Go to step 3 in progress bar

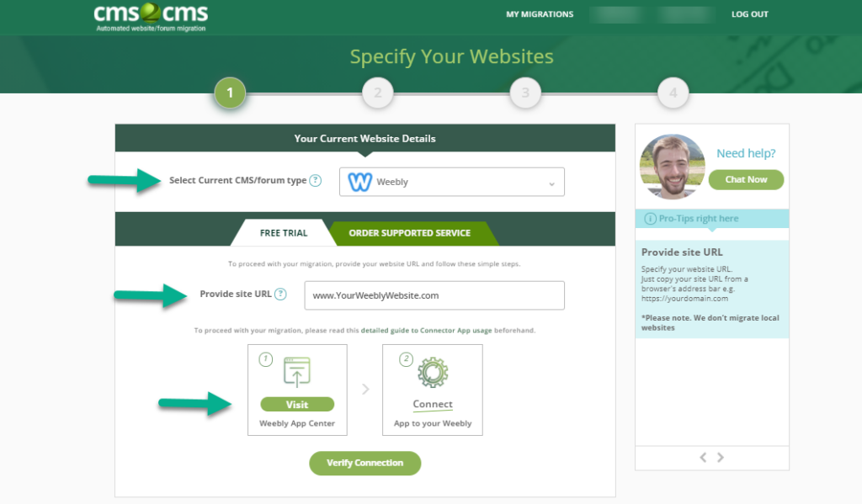point(525,93)
